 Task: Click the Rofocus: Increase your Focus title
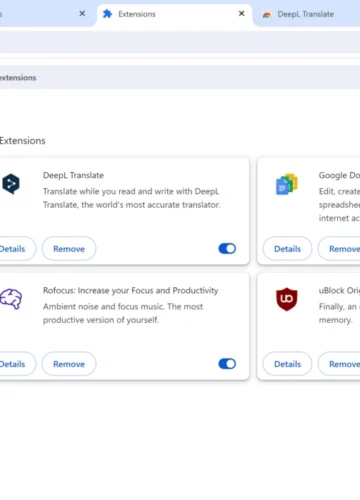tap(131, 290)
